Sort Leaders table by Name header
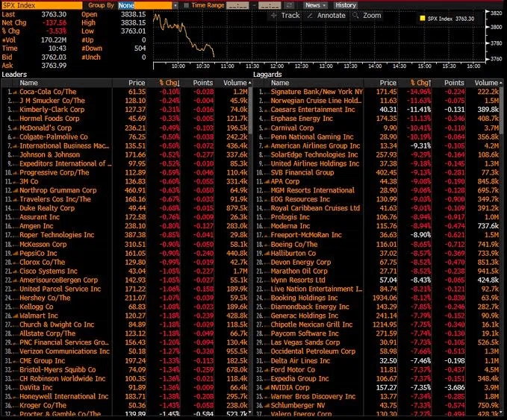The image size is (507, 420). coord(28,83)
